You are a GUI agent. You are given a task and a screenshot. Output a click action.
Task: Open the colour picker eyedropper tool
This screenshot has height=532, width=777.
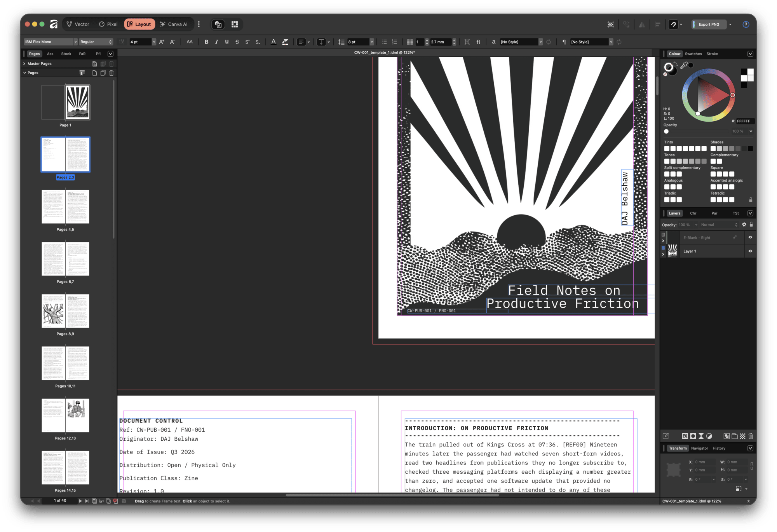(x=684, y=65)
